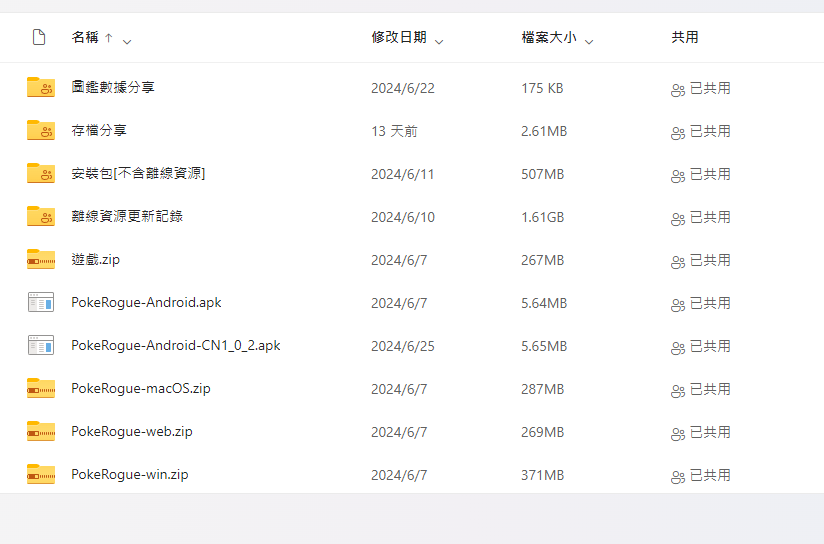Click the 267MB size cell
Viewport: 824px width, 544px height.
[x=542, y=260]
